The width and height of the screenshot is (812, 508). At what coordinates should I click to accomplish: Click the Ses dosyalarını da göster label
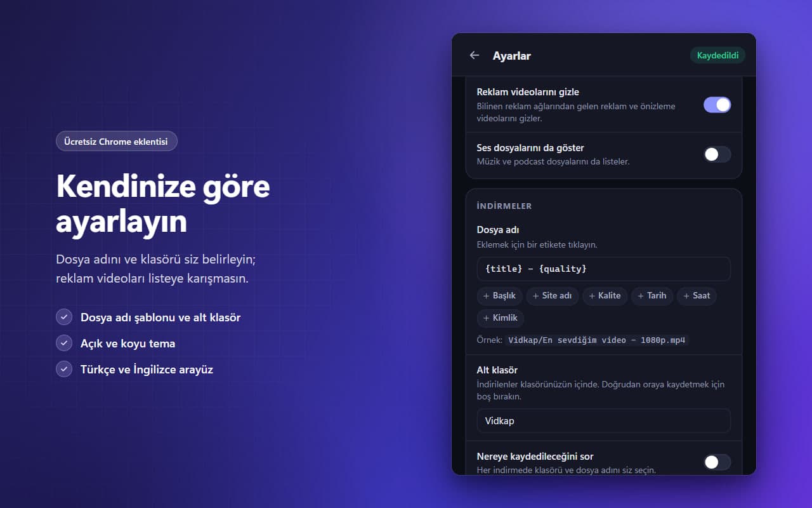click(x=530, y=148)
